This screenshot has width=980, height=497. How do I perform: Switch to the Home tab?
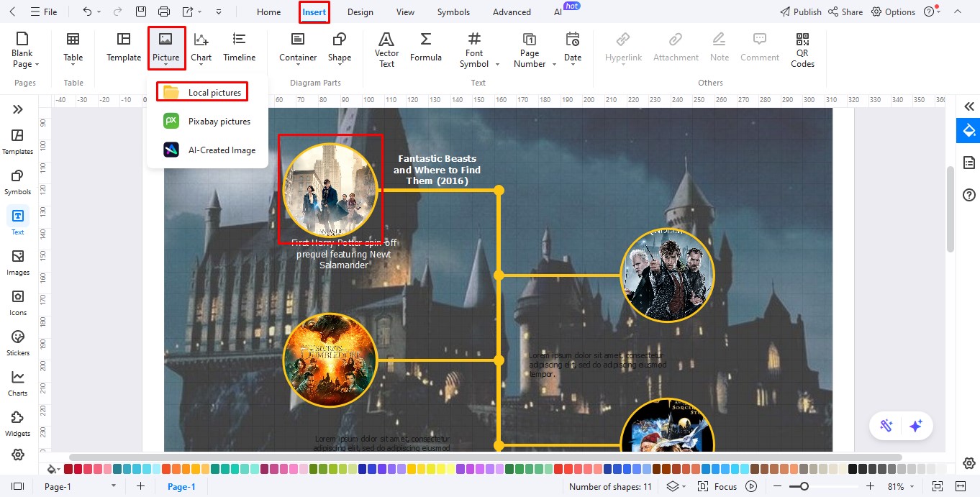pos(269,12)
